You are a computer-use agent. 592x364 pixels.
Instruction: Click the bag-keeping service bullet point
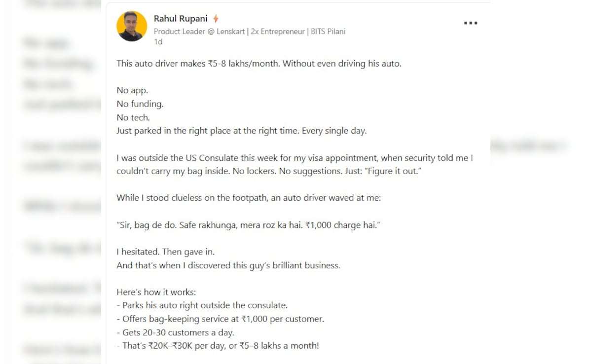coord(220,319)
